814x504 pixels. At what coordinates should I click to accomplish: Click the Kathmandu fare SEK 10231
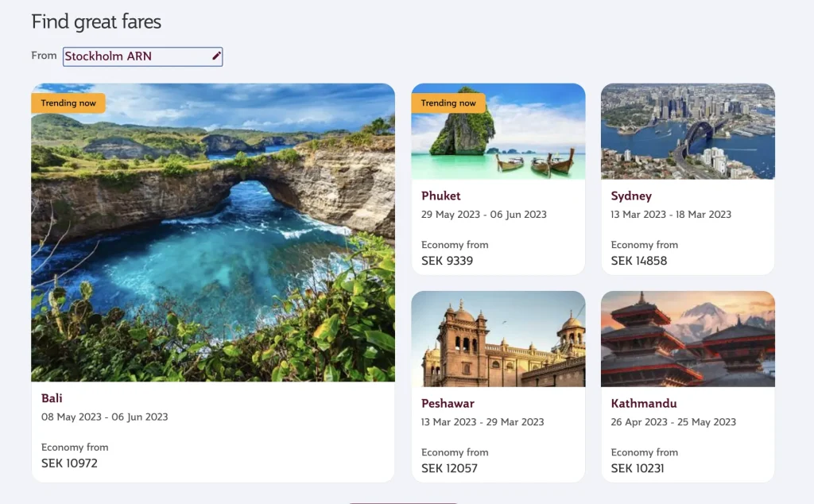[638, 468]
